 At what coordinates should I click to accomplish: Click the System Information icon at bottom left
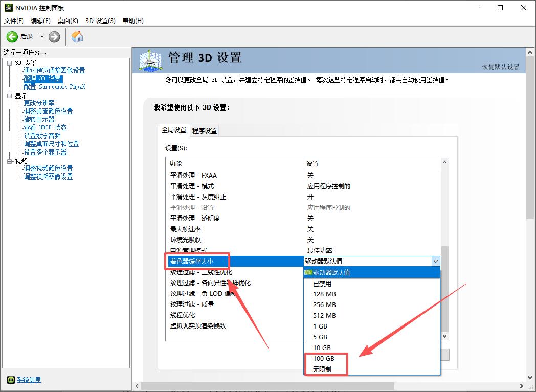[x=11, y=380]
